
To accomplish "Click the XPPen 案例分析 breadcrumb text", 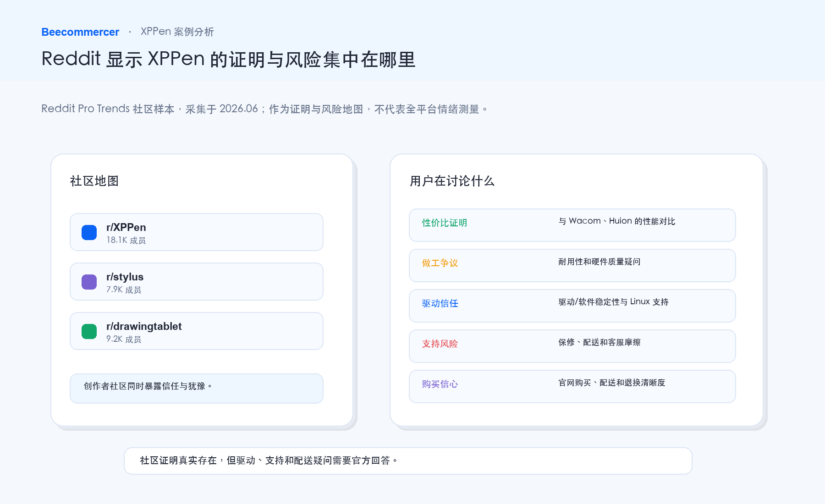I will [177, 32].
